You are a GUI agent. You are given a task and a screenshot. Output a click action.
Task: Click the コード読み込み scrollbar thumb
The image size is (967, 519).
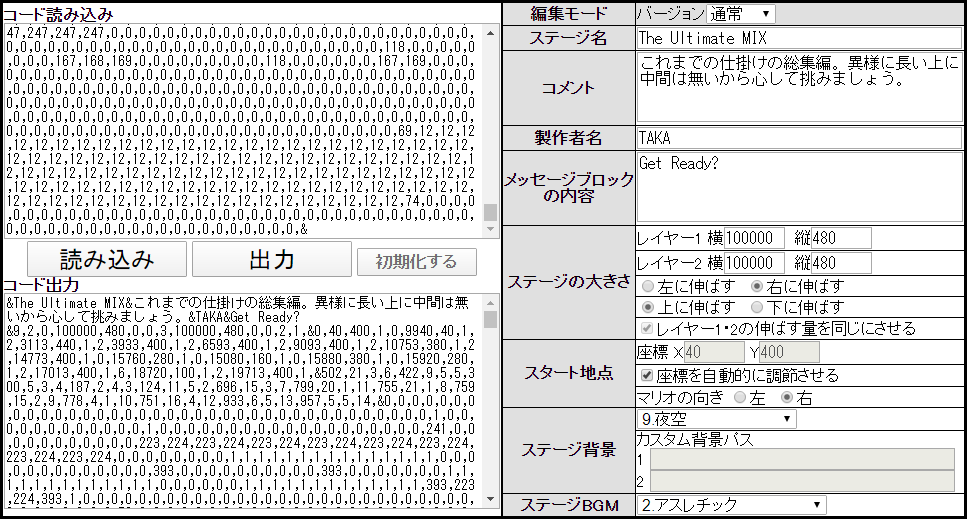pos(490,212)
